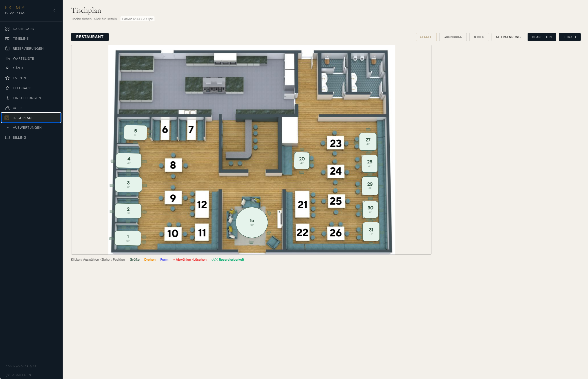Click the GRUNDRISS button
The height and width of the screenshot is (379, 588).
[x=453, y=37]
